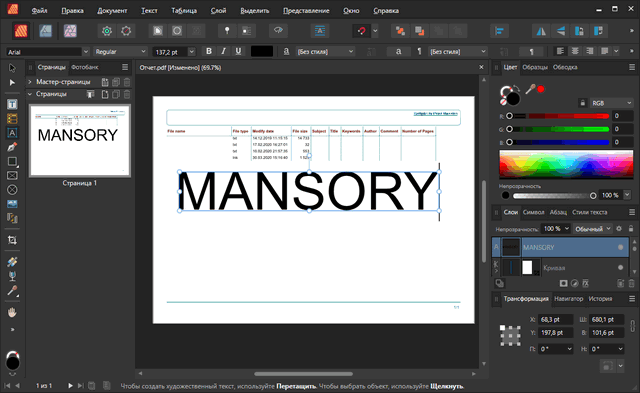The width and height of the screenshot is (640, 393).
Task: Open the snapping options dropdown arrow
Action: click(x=375, y=31)
